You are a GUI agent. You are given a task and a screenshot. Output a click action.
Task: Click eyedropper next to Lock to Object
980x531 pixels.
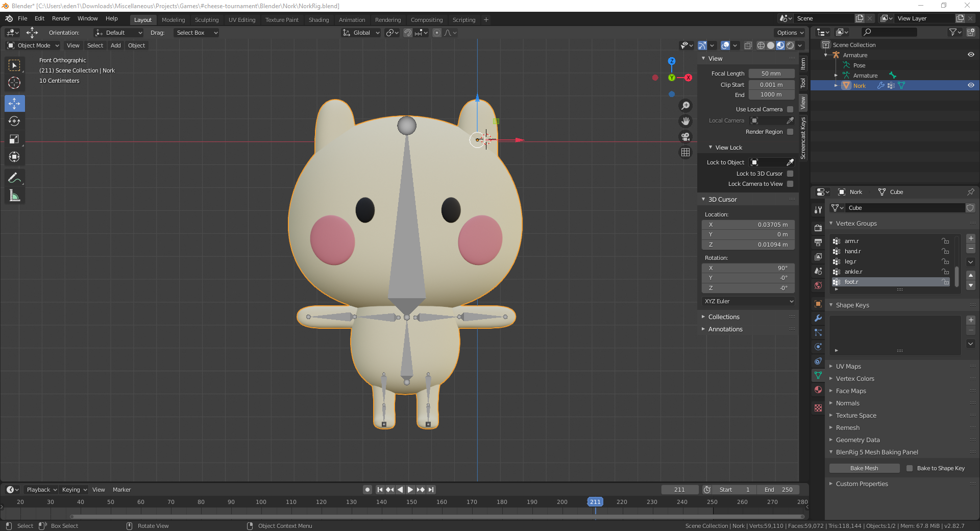[790, 162]
